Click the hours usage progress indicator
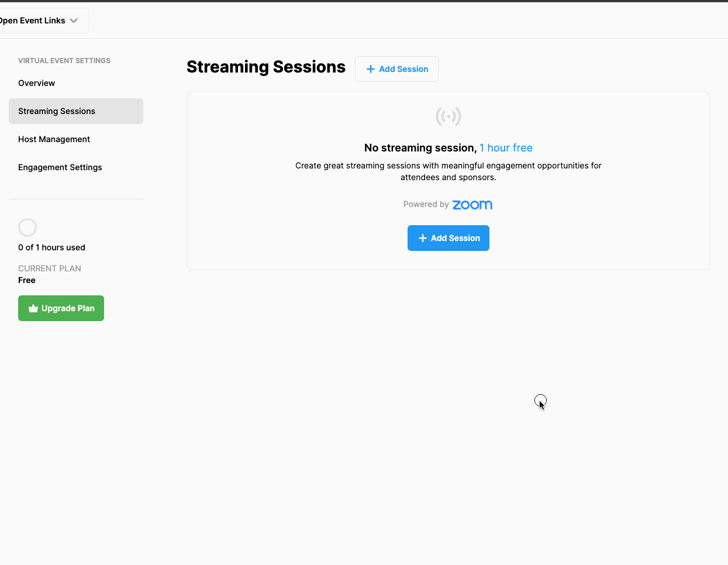Screen dimensions: 728x565 click(27, 227)
